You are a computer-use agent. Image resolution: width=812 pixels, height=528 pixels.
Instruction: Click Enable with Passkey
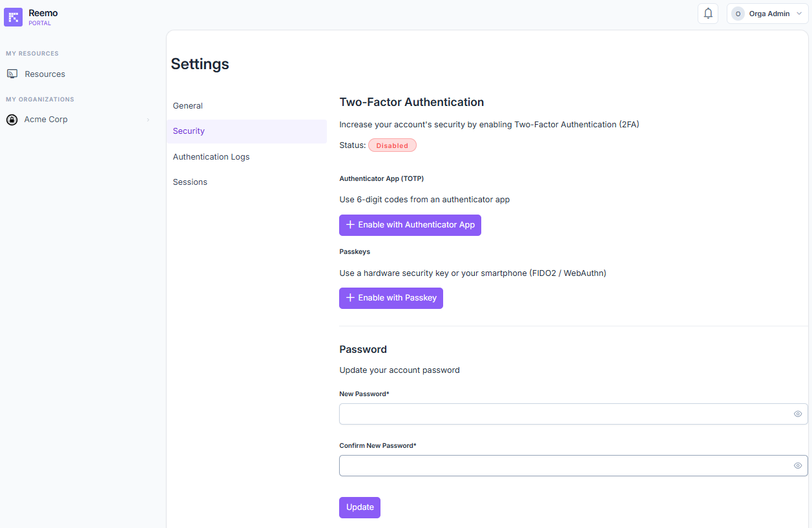[391, 298]
